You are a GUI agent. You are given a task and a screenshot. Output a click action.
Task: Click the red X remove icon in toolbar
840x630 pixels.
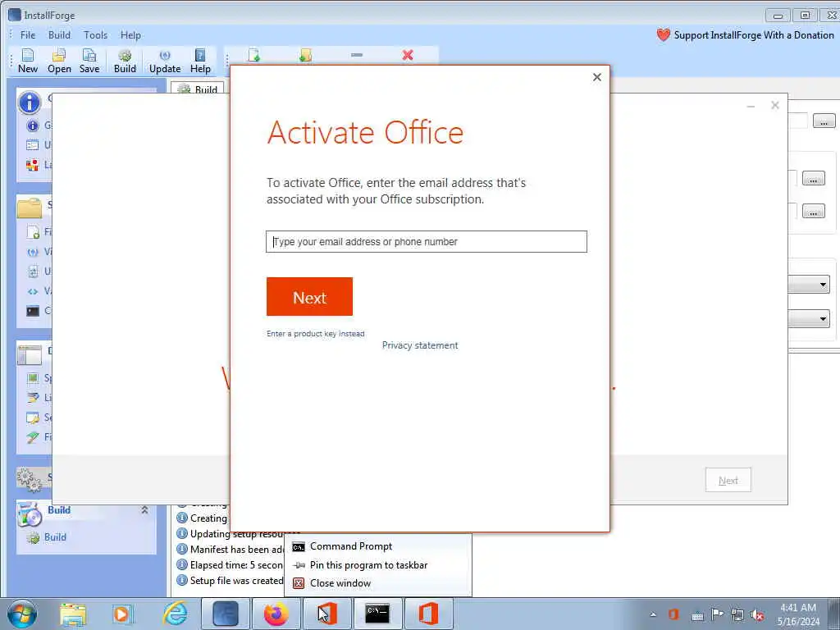click(x=408, y=55)
